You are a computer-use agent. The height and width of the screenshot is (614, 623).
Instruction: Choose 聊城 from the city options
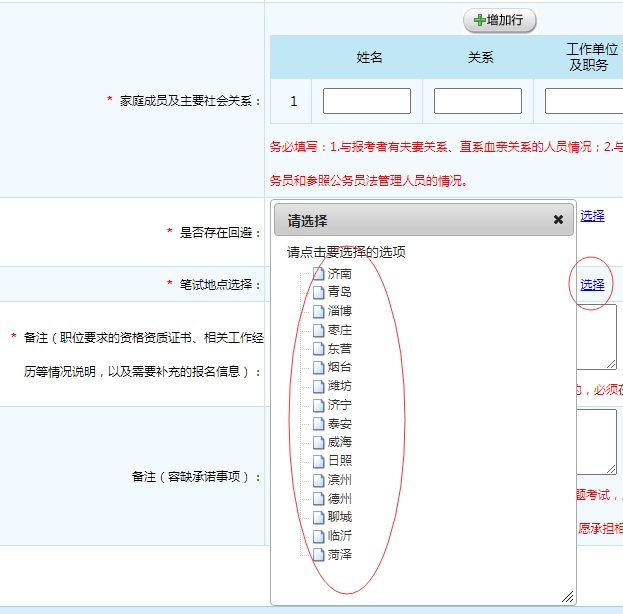339,517
